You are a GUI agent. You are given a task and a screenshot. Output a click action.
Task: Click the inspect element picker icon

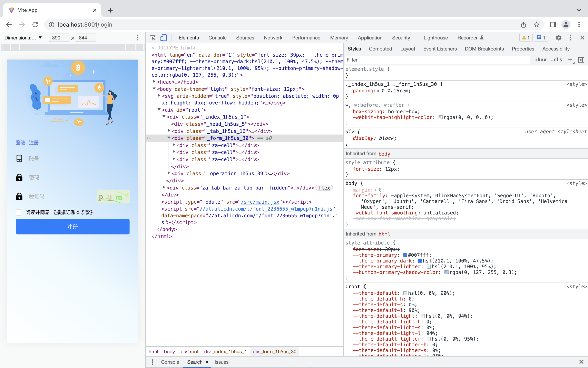point(152,38)
